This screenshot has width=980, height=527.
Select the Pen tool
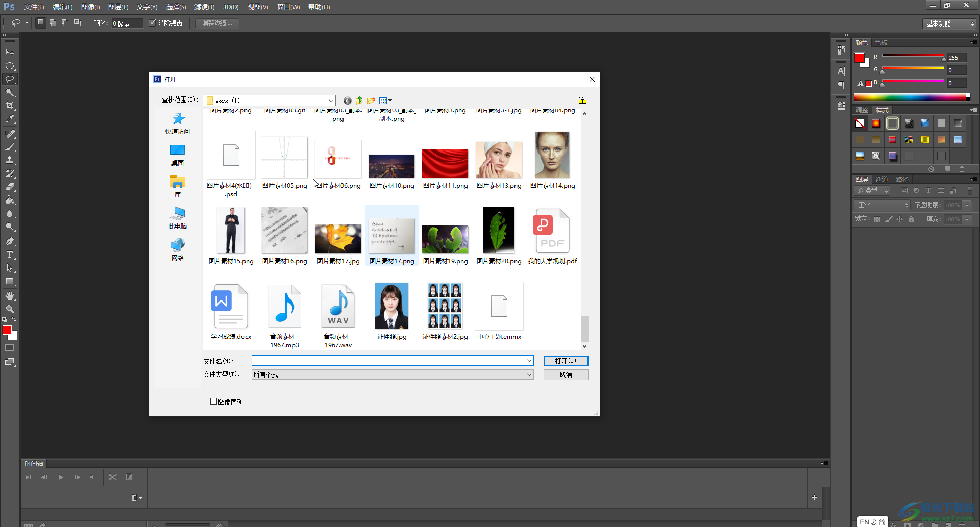10,241
